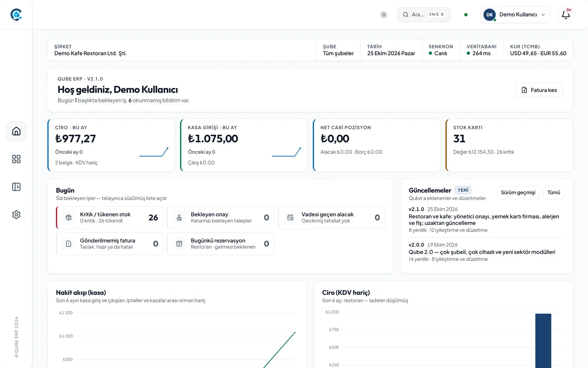Open the Kritik / tükenen stok card
Image resolution: width=588 pixels, height=368 pixels.
[x=110, y=217]
